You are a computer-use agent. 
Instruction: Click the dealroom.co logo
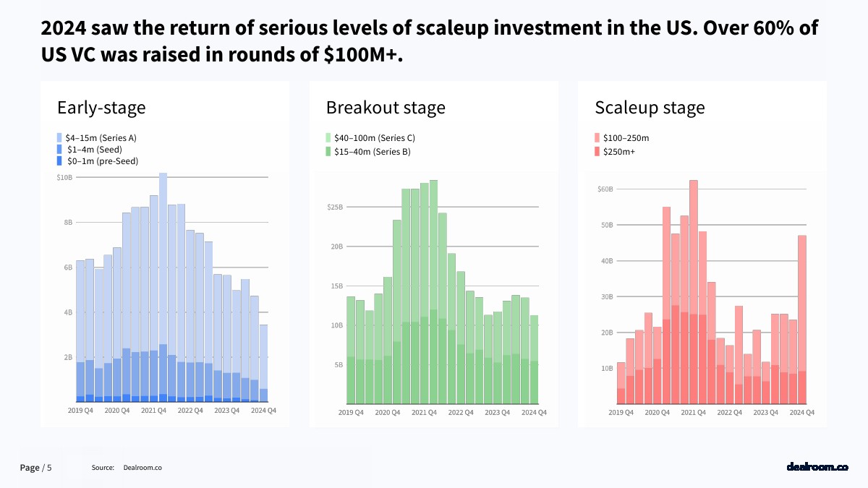(817, 467)
